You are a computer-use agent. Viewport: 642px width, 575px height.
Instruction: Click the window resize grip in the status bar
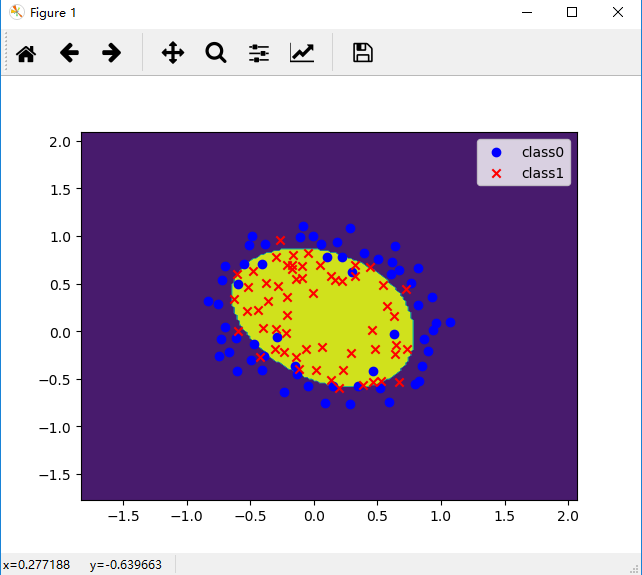click(x=635, y=569)
